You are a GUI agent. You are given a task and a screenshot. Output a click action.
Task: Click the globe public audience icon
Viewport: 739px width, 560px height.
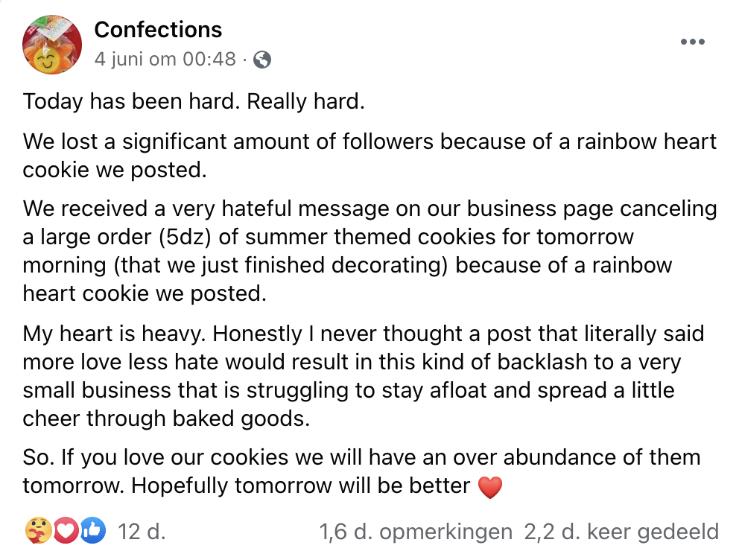click(x=262, y=60)
